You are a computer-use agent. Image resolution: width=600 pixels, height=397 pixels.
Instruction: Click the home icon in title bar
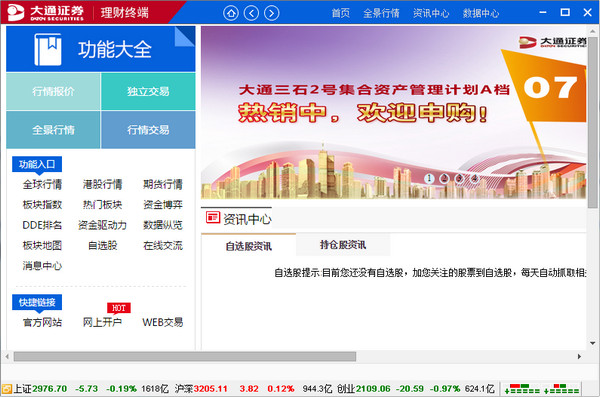click(x=231, y=13)
